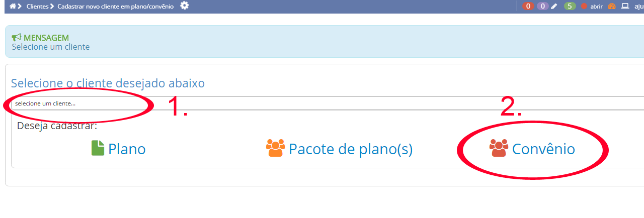Select the Pacote de plano(s) link
The width and height of the screenshot is (644, 218).
351,149
